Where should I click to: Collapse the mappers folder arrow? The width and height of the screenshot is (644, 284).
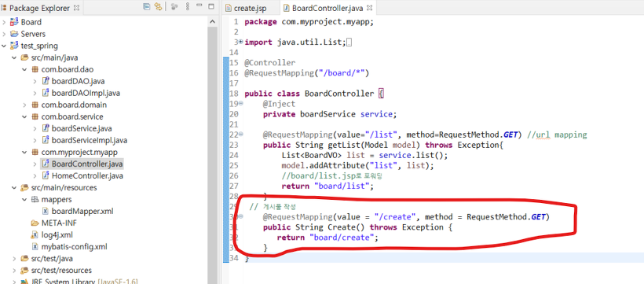[24, 200]
